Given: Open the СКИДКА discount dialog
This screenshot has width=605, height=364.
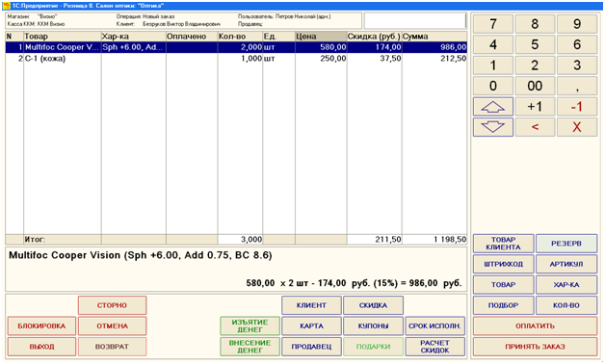Looking at the screenshot, I should [373, 305].
